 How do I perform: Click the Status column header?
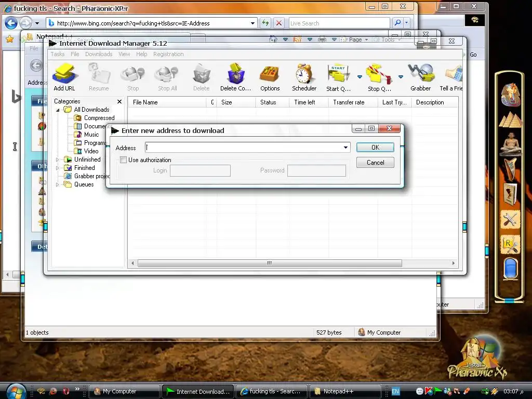[x=272, y=102]
